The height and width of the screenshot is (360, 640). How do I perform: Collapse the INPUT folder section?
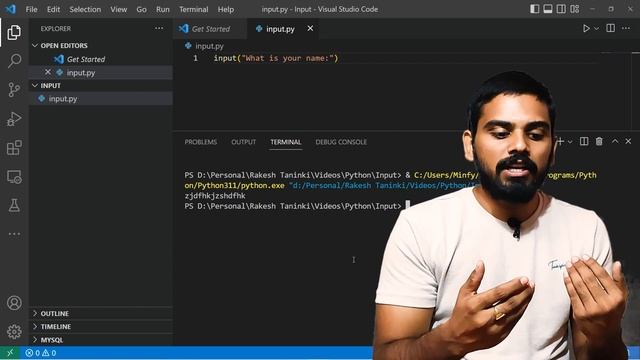(x=101, y=85)
